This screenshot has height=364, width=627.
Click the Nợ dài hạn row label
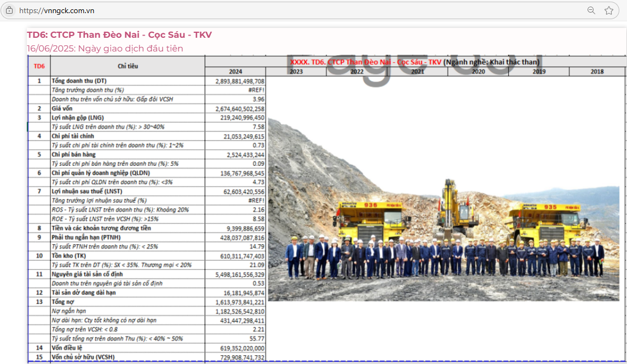coord(104,320)
